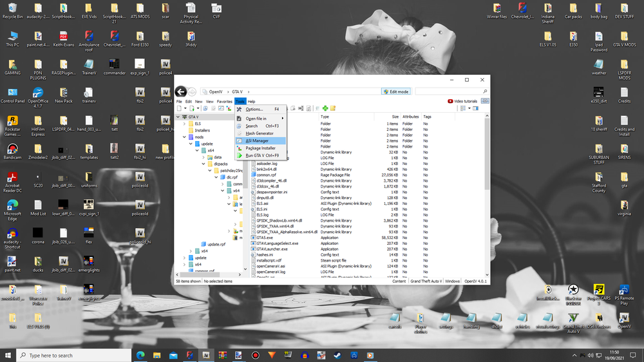Collapse the mods folder in the tree
The height and width of the screenshot is (362, 644).
(185, 137)
